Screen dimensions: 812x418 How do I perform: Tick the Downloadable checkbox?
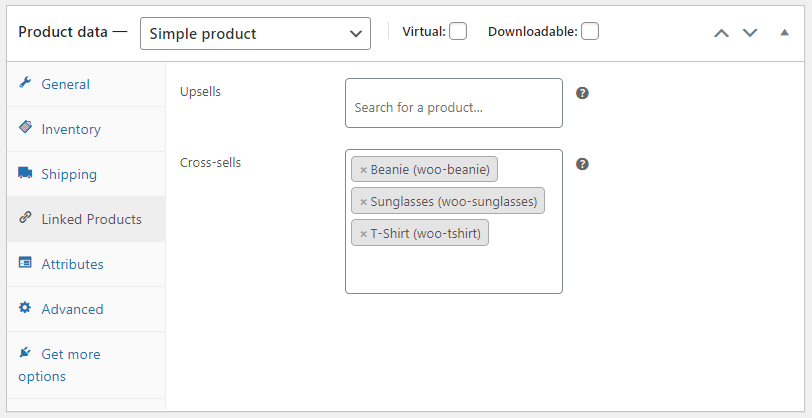click(x=590, y=32)
